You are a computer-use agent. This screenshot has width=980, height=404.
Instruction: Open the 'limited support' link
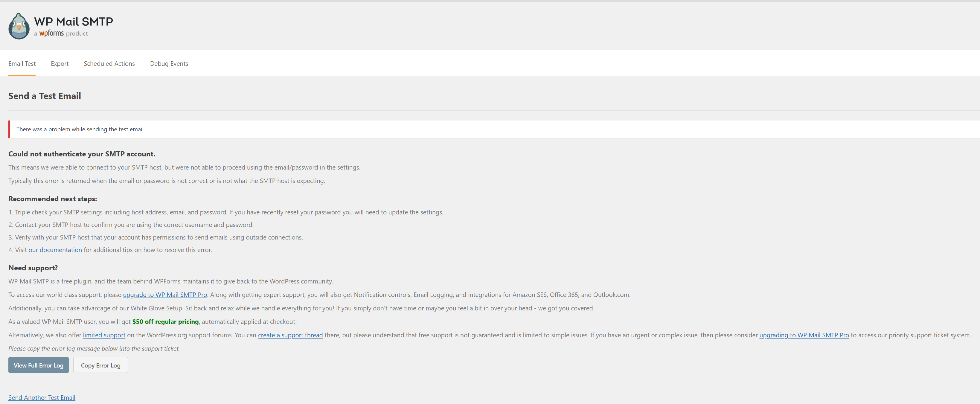[104, 335]
